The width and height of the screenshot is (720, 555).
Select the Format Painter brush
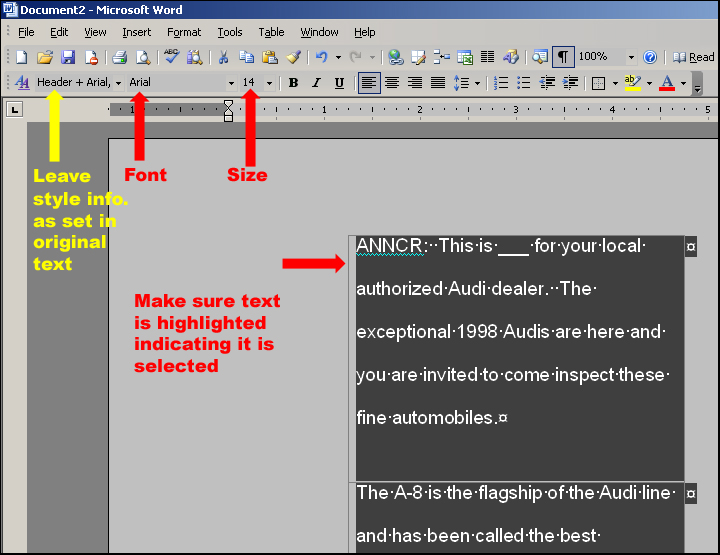[293, 58]
